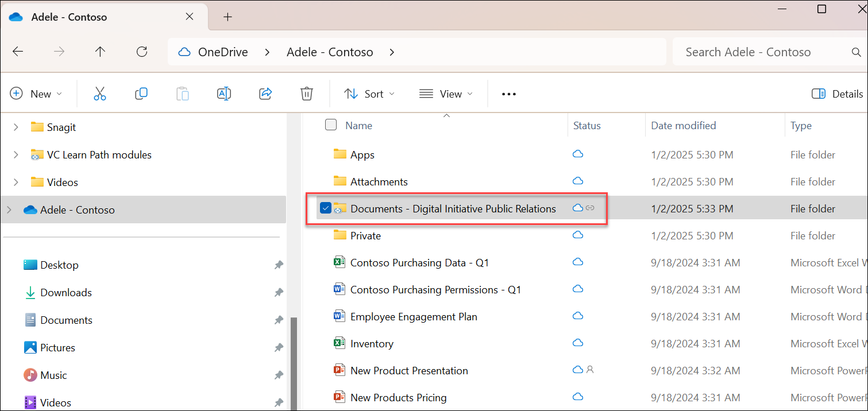Click the Rename icon in the toolbar
This screenshot has width=868, height=411.
pyautogui.click(x=223, y=93)
